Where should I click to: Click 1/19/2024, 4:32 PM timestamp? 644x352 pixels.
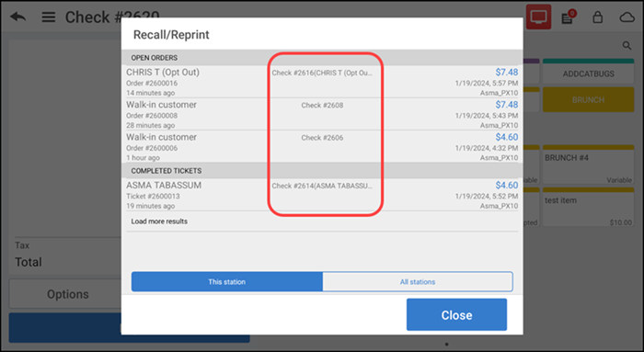pos(487,148)
